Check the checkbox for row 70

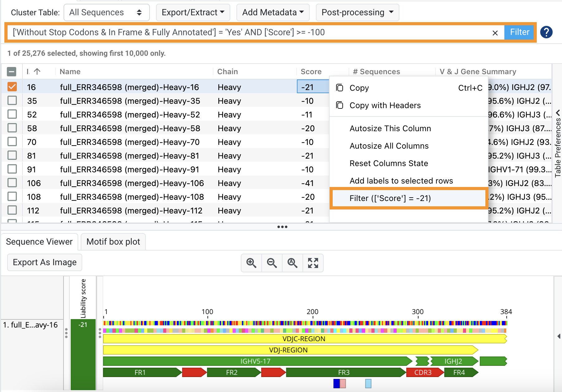(x=12, y=142)
